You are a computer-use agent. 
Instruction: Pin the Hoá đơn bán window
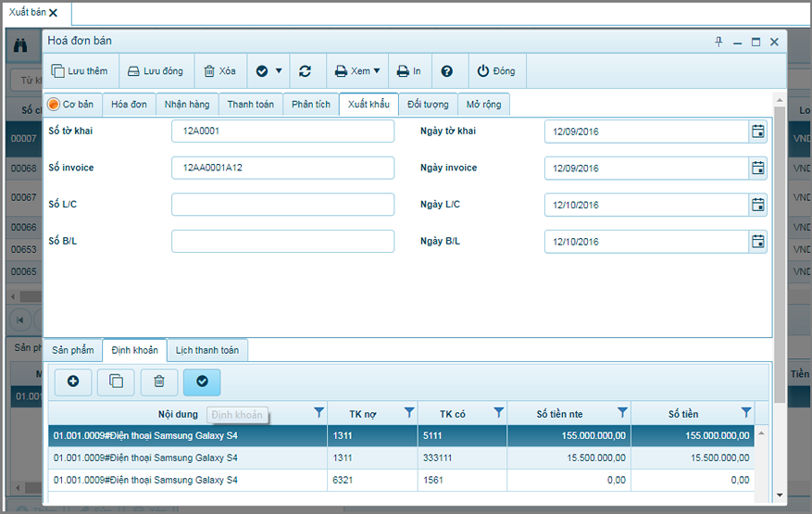pos(718,42)
